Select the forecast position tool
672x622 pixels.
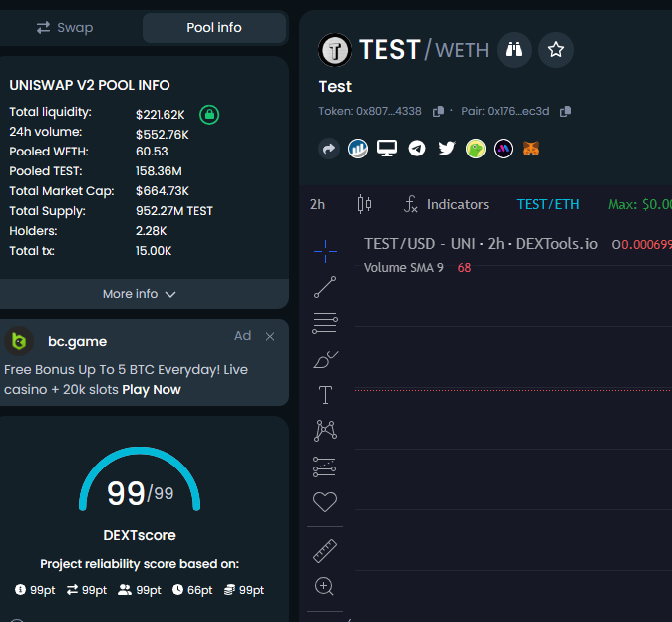coord(324,466)
